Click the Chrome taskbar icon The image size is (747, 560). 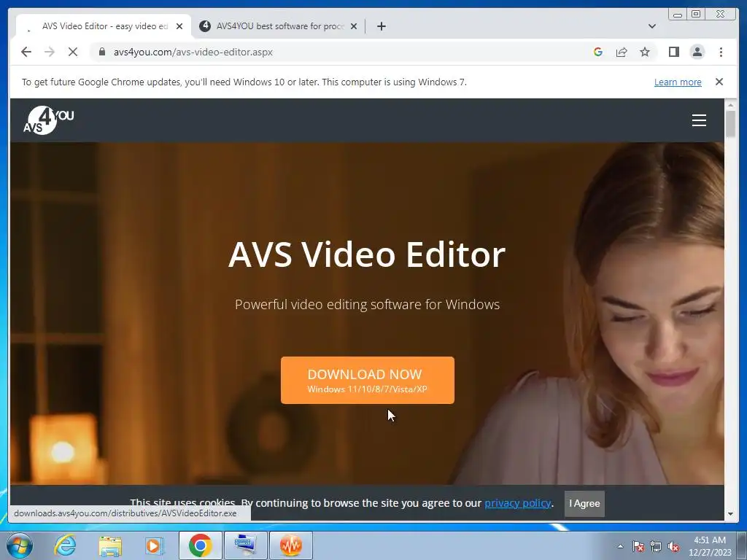point(200,545)
